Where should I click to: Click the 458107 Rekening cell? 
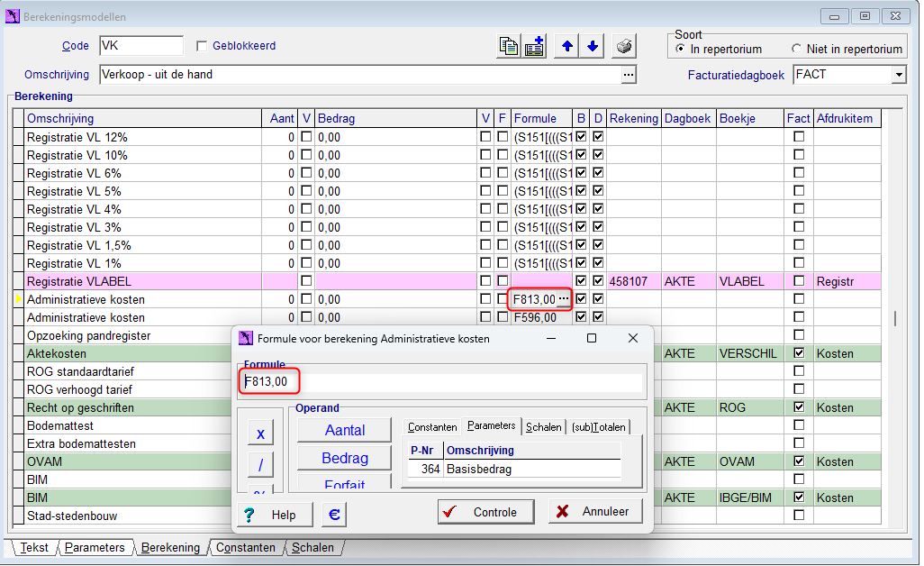[x=634, y=281]
